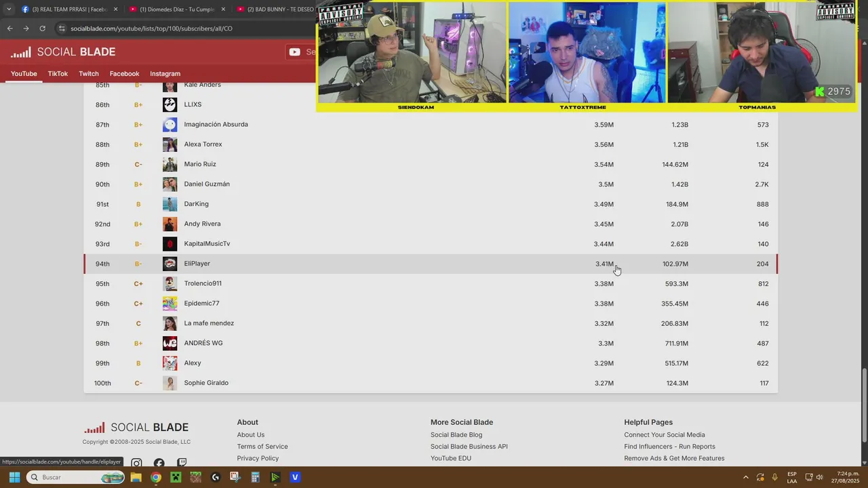Click the Buscar taskbar search box
The height and width of the screenshot is (488, 868).
[x=77, y=477]
